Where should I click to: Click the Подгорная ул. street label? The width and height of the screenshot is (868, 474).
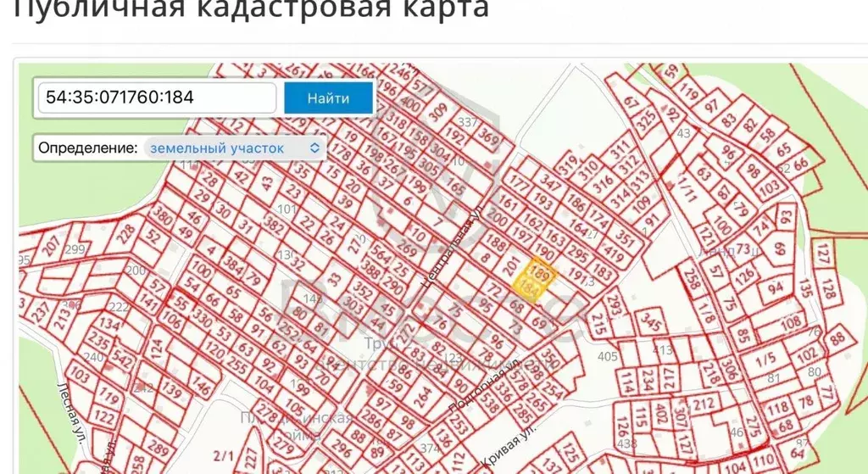484,386
